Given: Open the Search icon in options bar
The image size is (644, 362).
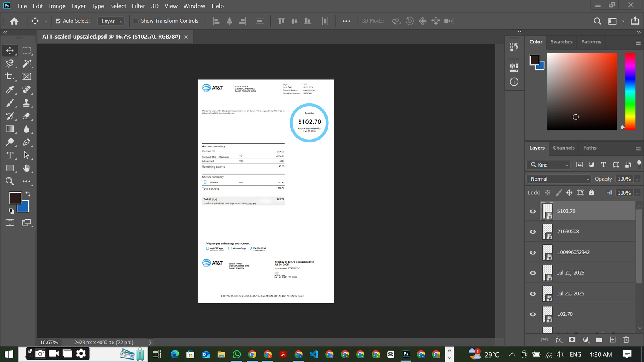Looking at the screenshot, I should tap(598, 21).
